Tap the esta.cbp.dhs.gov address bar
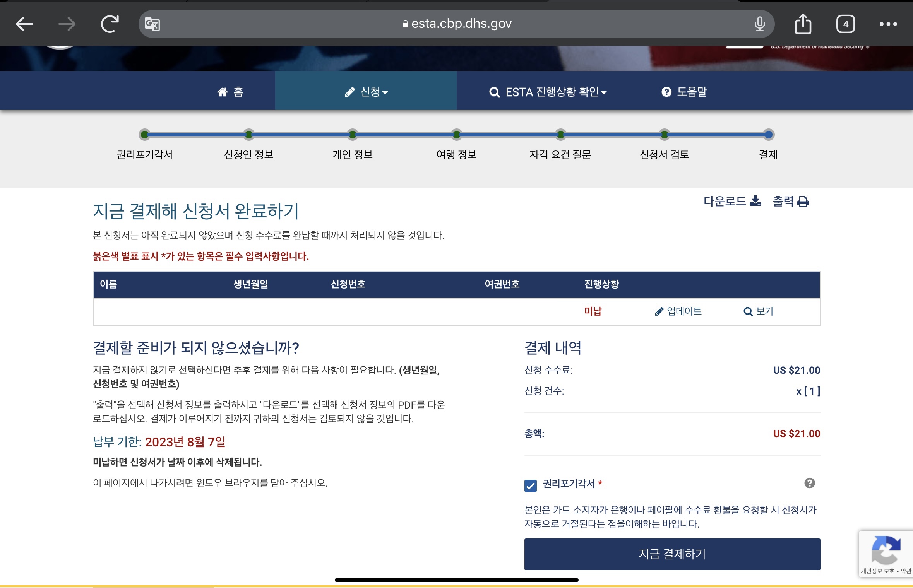 tap(457, 24)
